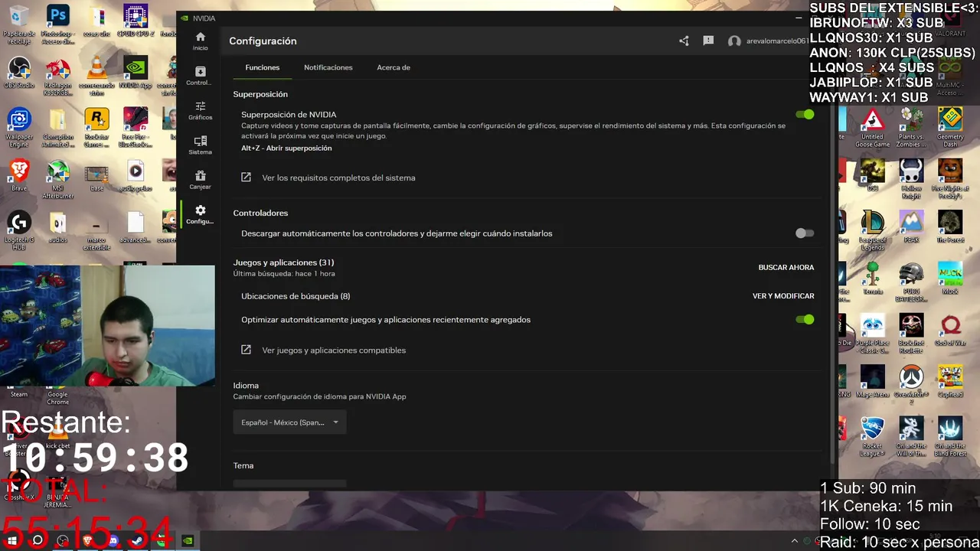Select the Buckshot Roulette desktop icon
Viewport: 980px width, 551px height.
pyautogui.click(x=911, y=332)
